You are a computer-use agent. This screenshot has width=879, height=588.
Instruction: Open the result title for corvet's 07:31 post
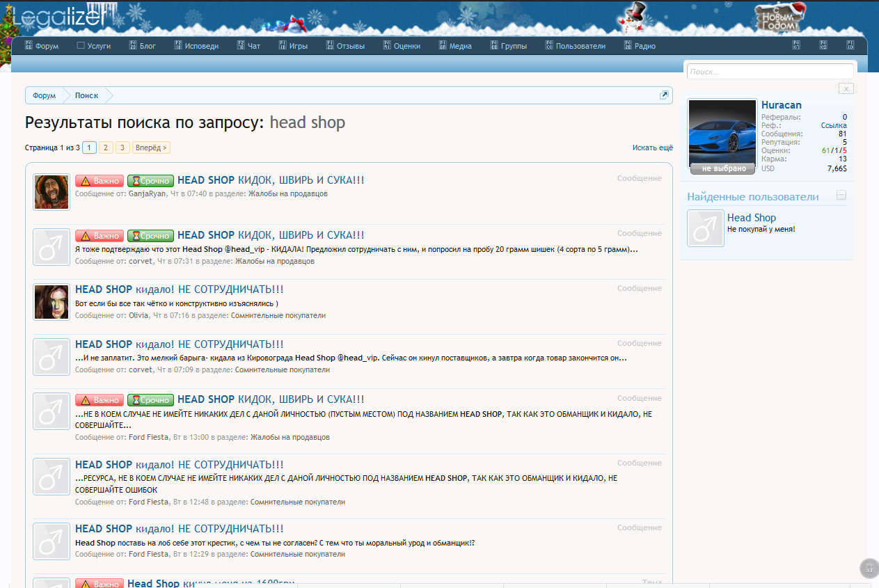click(271, 235)
